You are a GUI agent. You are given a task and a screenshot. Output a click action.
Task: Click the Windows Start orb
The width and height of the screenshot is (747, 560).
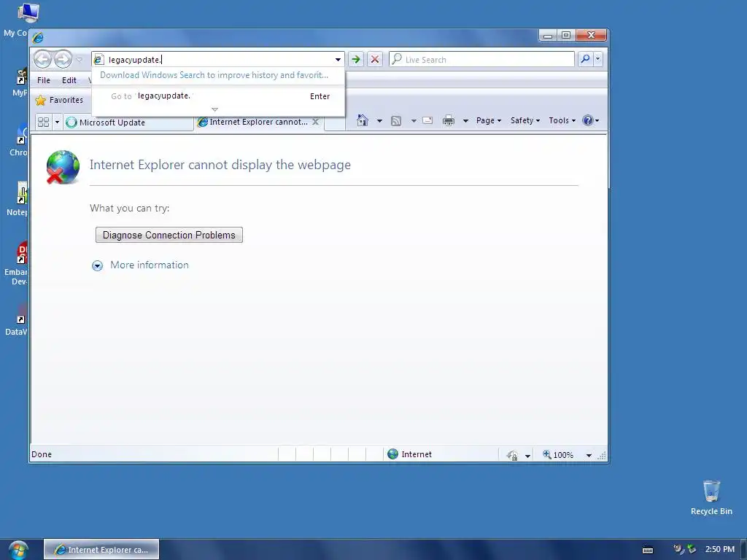click(18, 550)
